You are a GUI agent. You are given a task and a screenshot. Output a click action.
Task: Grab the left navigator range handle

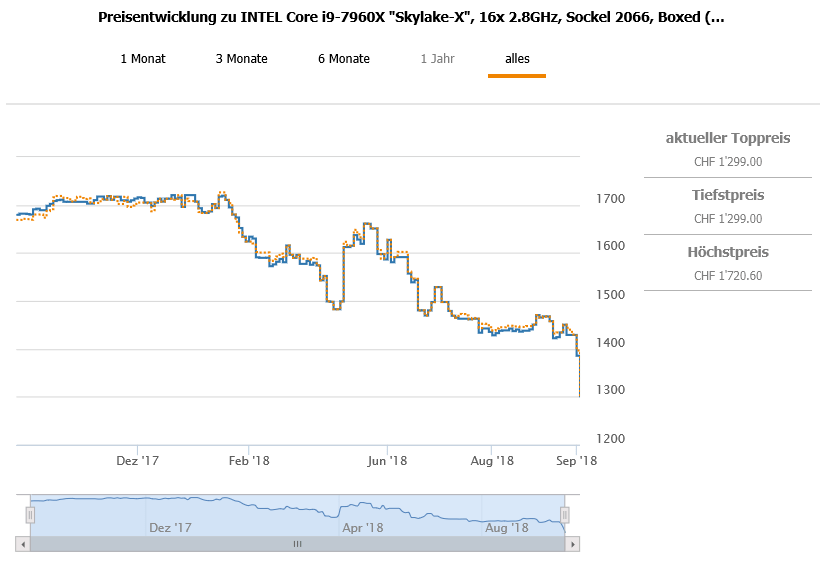(x=30, y=514)
